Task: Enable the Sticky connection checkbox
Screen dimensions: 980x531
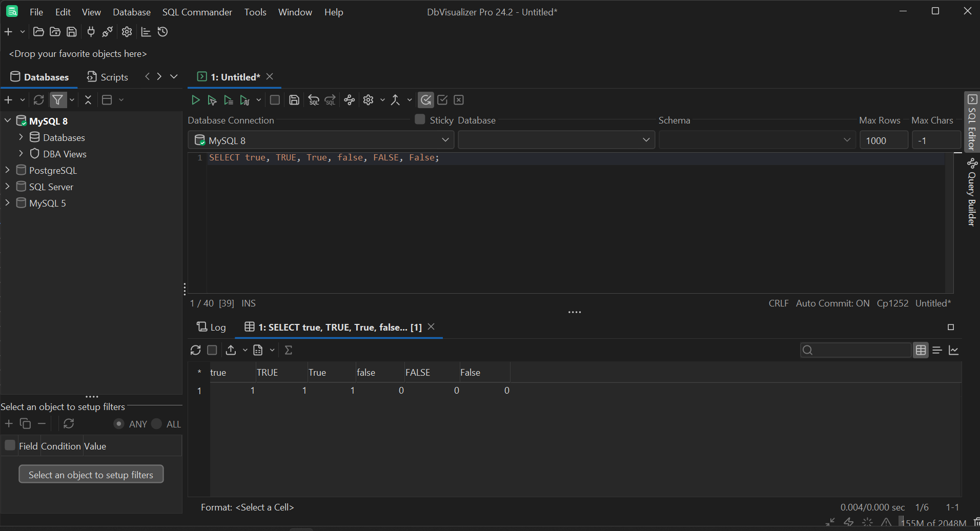Action: 419,119
